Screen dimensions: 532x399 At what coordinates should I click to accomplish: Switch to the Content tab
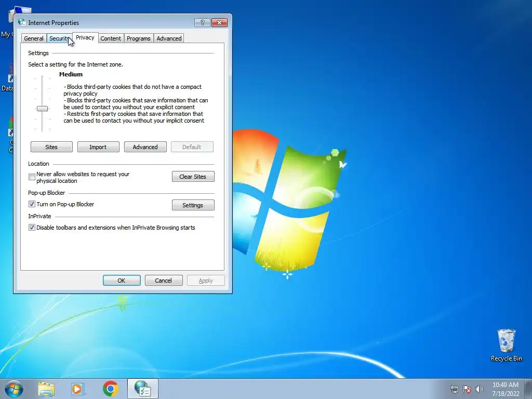click(x=111, y=38)
